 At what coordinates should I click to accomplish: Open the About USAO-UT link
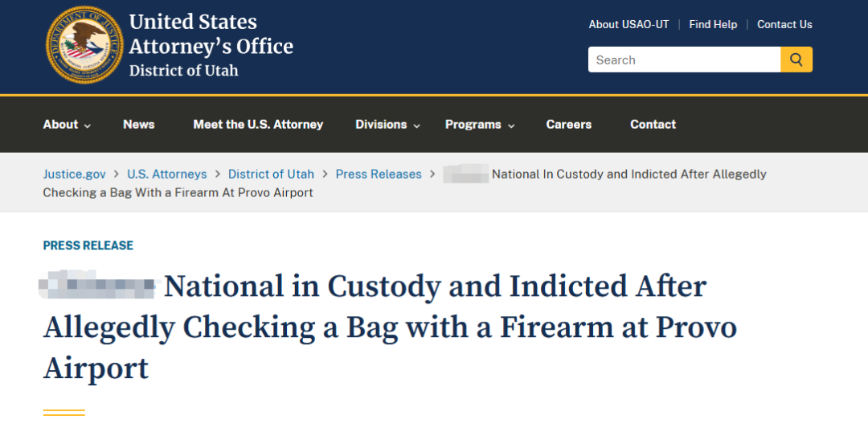tap(628, 24)
